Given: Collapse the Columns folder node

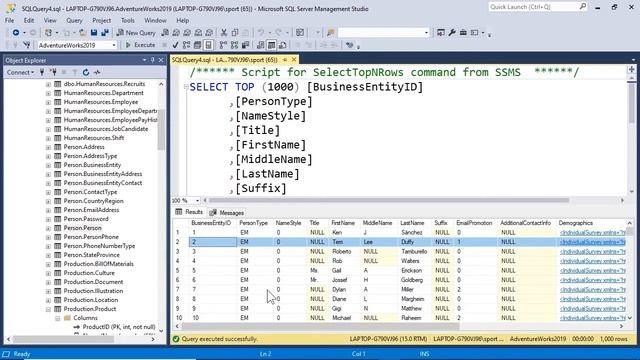Looking at the screenshot, I should tap(58, 318).
